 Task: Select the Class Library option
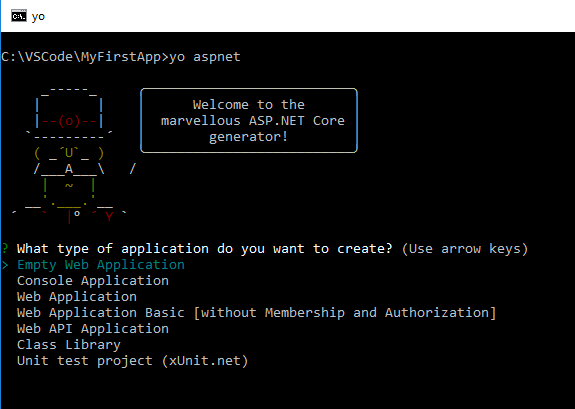click(x=69, y=345)
